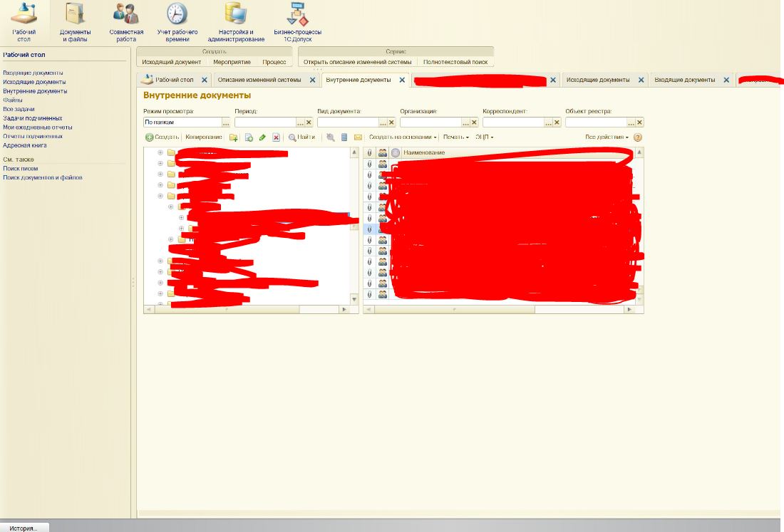
Task: Open Создать на основании dropdown
Action: [x=403, y=137]
